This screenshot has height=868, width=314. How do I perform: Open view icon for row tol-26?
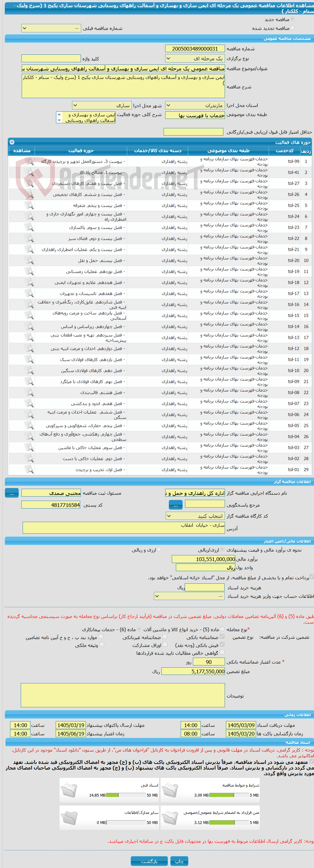29,194
